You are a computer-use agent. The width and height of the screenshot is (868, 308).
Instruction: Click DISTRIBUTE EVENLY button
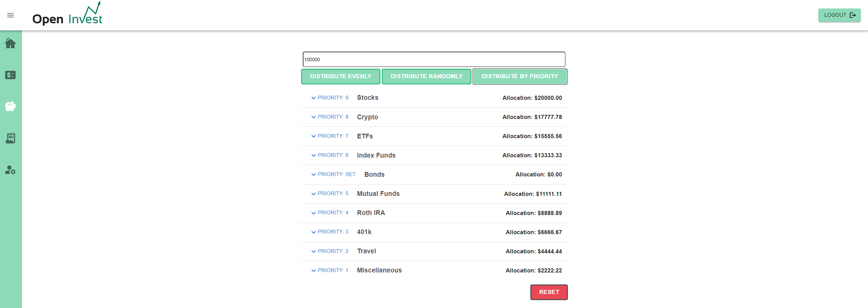tap(340, 76)
